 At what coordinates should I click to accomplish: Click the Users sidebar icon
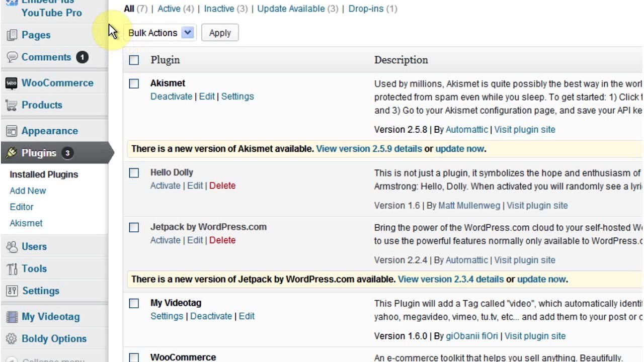(12, 247)
